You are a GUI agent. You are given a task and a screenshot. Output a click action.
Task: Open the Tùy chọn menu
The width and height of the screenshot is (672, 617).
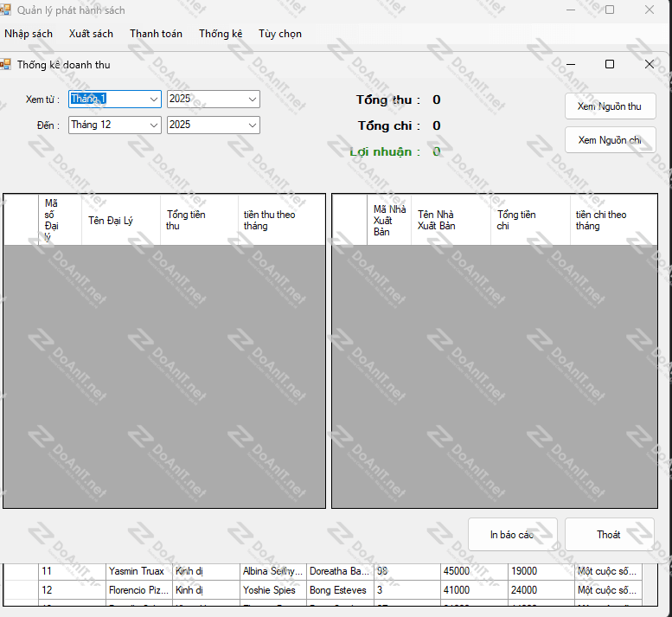[x=280, y=34]
